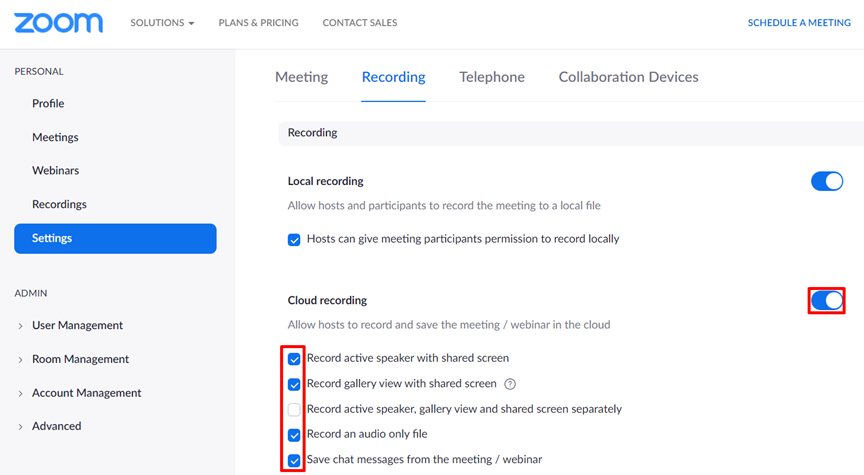Click the PERSONAL sidebar label
864x475 pixels.
coord(39,72)
